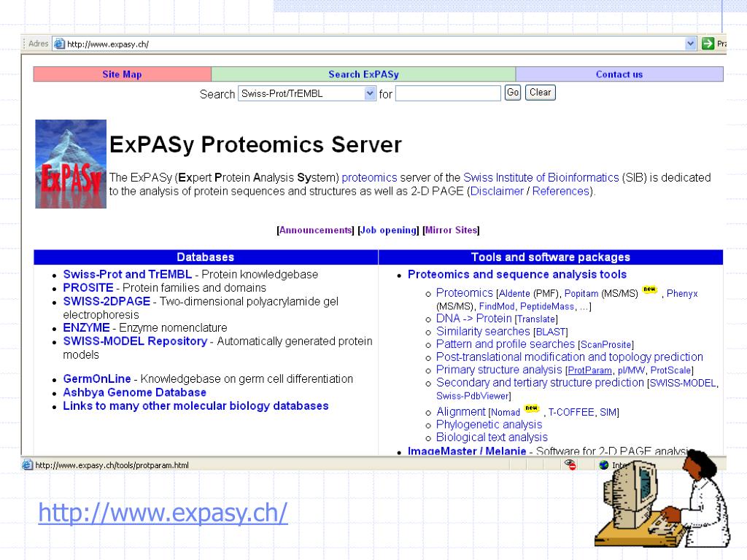
Task: Open the Similarity searches link
Action: [483, 332]
